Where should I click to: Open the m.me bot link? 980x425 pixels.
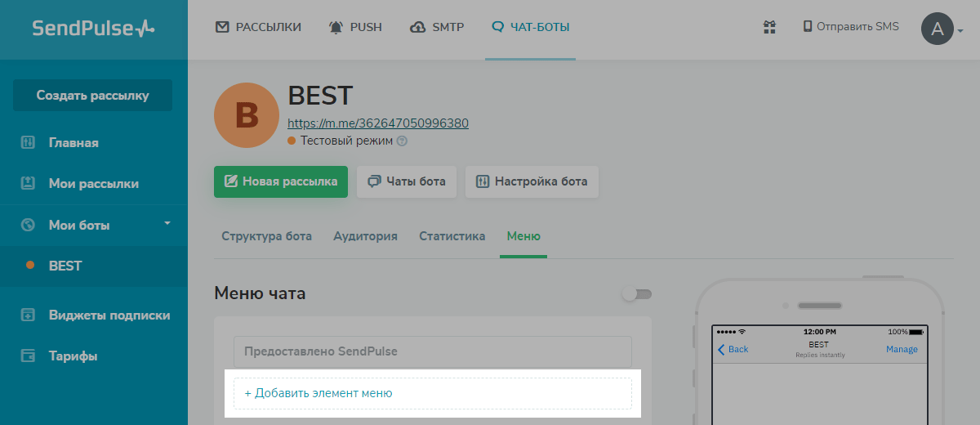(378, 123)
